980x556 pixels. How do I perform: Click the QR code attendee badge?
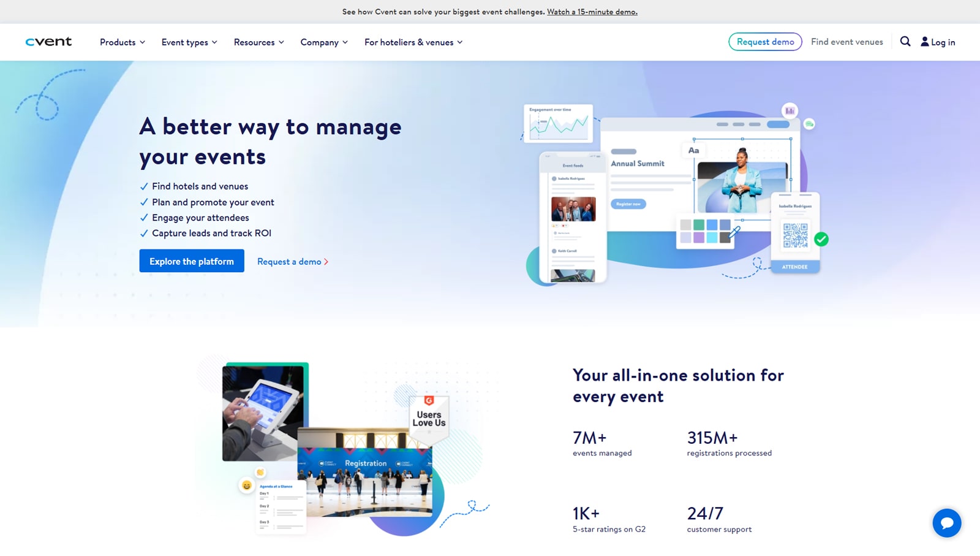coord(795,233)
